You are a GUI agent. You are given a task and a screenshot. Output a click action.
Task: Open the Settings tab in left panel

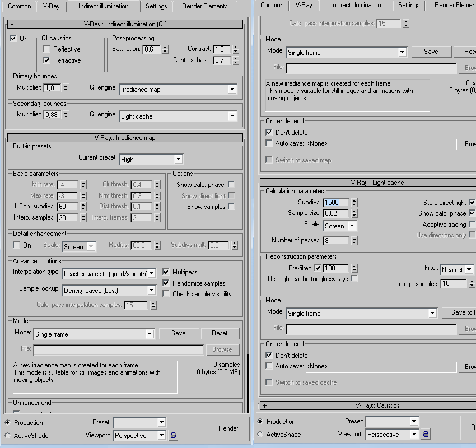pos(156,6)
